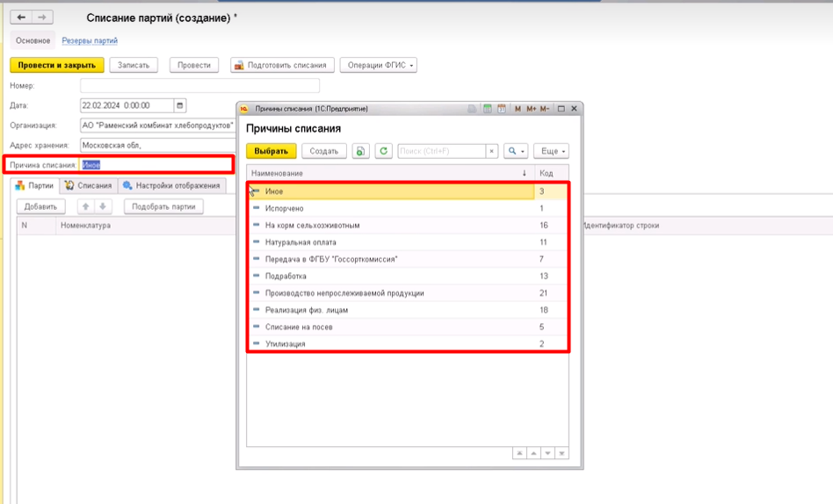Click the back arrow navigation button
The height and width of the screenshot is (504, 833).
pos(21,18)
